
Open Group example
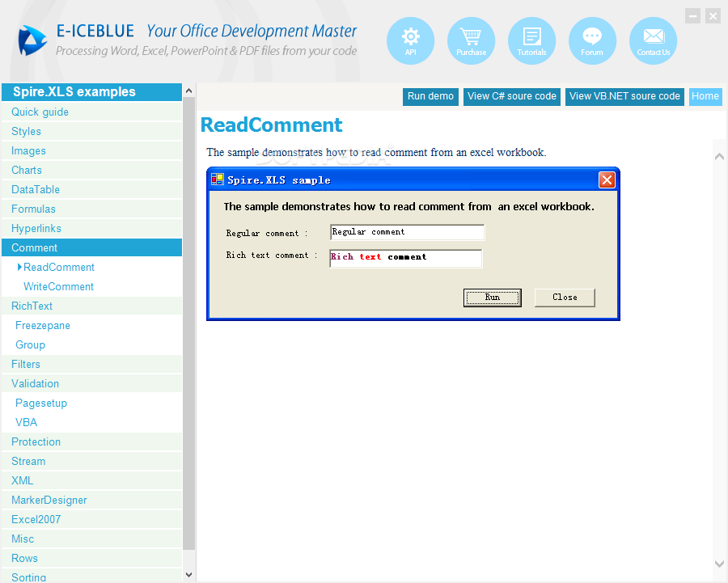pyautogui.click(x=30, y=345)
